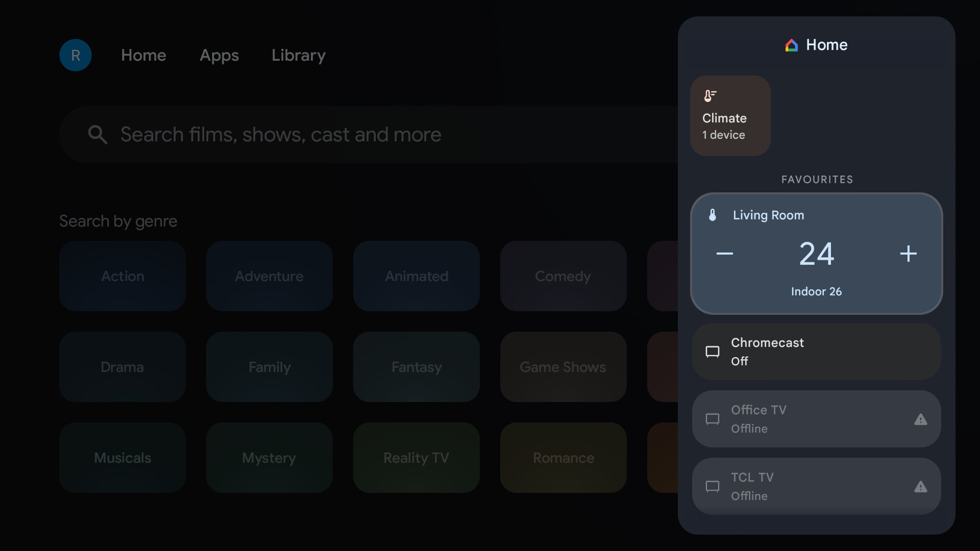
Task: Open the Climate 1 device tile
Action: click(x=730, y=116)
